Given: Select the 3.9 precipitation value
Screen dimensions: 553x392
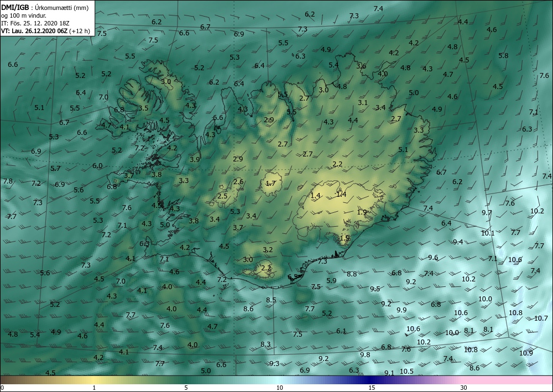Looking at the screenshot, I should pyautogui.click(x=195, y=159).
